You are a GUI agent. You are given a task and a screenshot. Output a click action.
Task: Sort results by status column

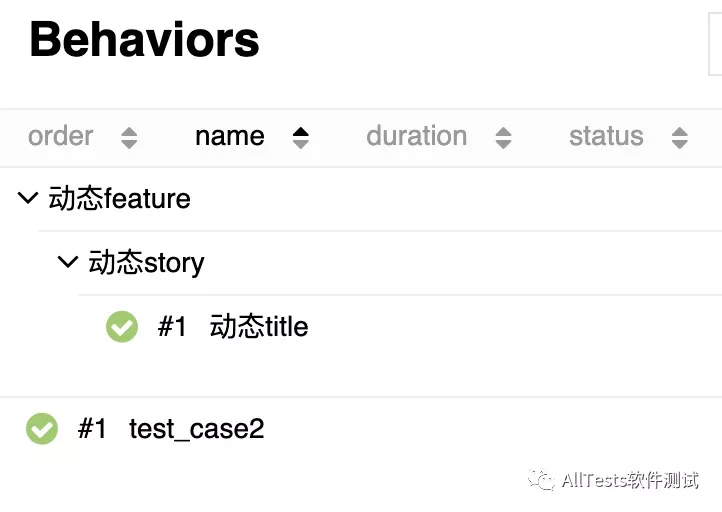point(606,137)
